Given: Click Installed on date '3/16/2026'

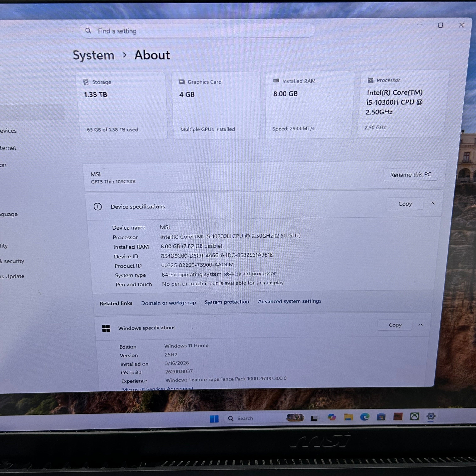Looking at the screenshot, I should pos(177,363).
